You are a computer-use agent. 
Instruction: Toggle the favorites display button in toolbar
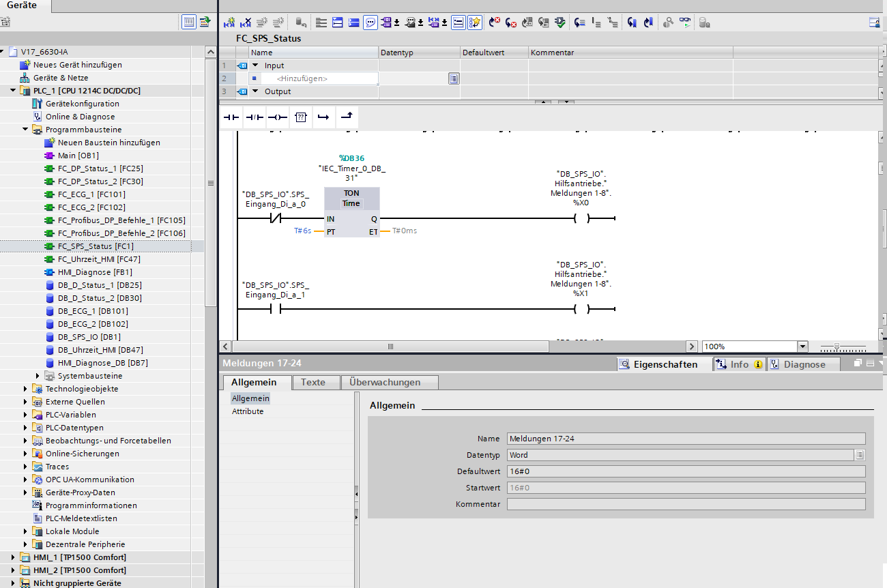pyautogui.click(x=475, y=23)
